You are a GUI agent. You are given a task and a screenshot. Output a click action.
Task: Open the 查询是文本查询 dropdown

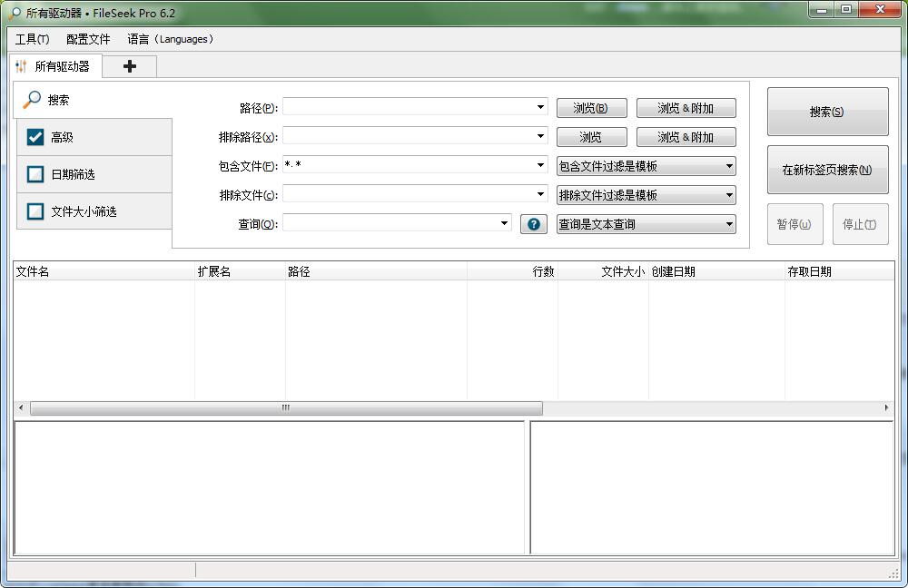click(x=646, y=224)
